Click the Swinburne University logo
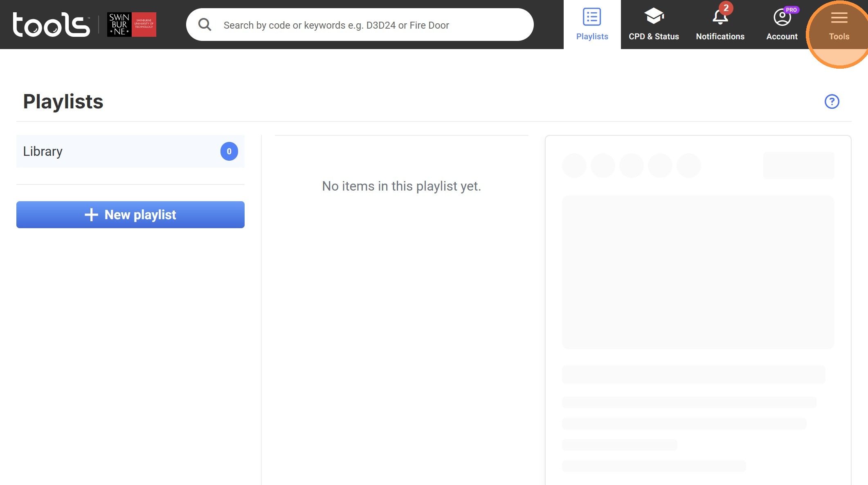The image size is (868, 485). click(131, 25)
